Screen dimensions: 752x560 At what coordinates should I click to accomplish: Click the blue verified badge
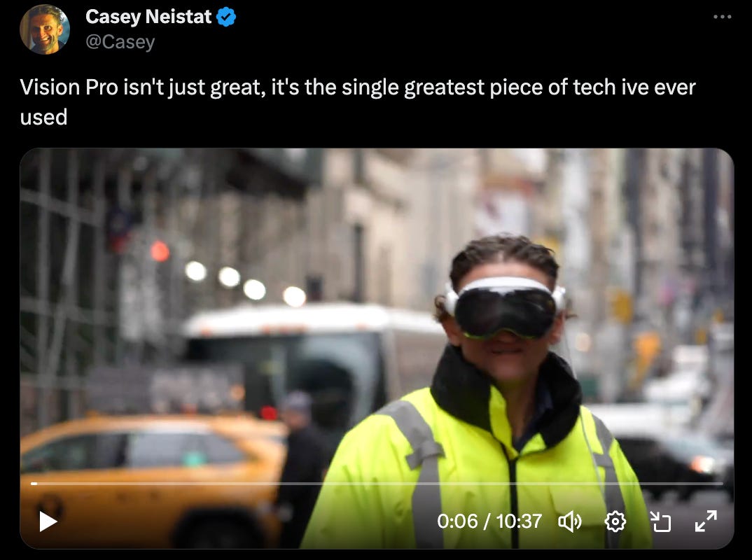click(x=226, y=17)
